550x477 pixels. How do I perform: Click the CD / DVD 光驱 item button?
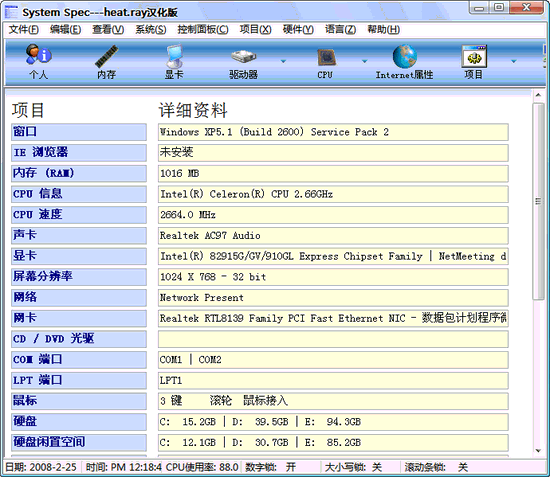click(x=79, y=339)
